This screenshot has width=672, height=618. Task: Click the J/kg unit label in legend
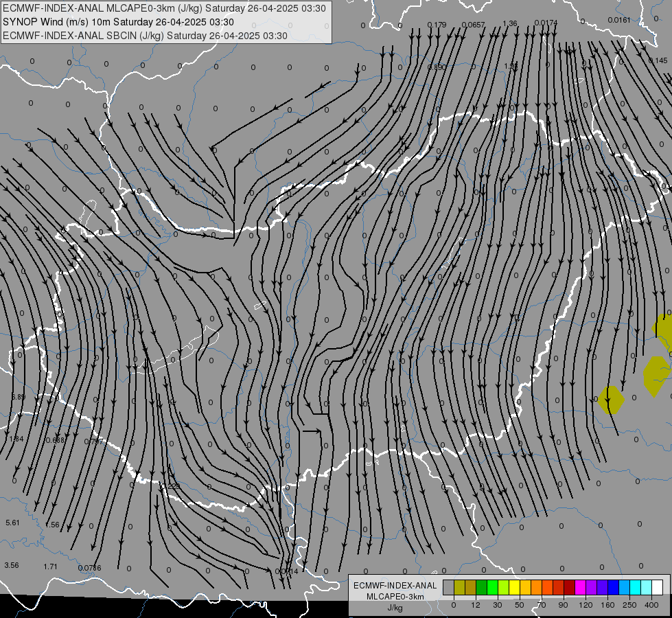click(395, 608)
